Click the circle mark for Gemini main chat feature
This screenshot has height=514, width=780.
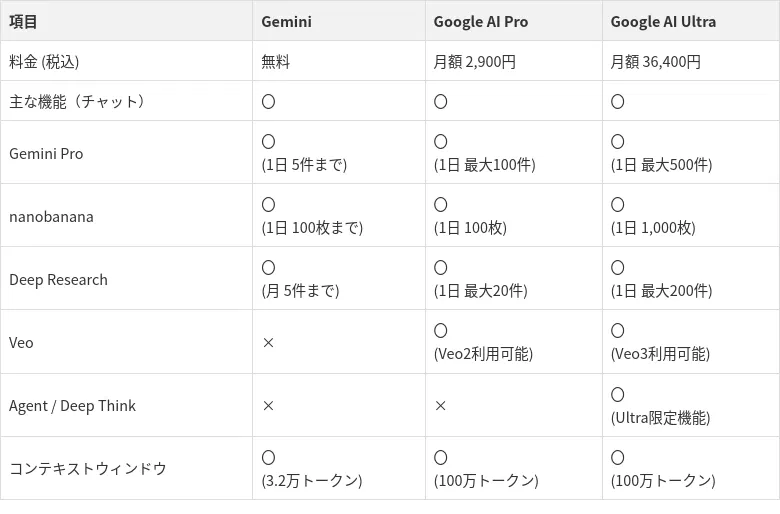point(268,101)
